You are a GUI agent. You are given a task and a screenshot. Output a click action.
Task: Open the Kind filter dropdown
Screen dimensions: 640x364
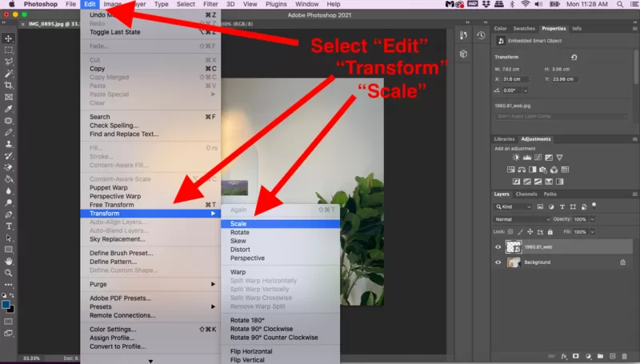point(514,207)
